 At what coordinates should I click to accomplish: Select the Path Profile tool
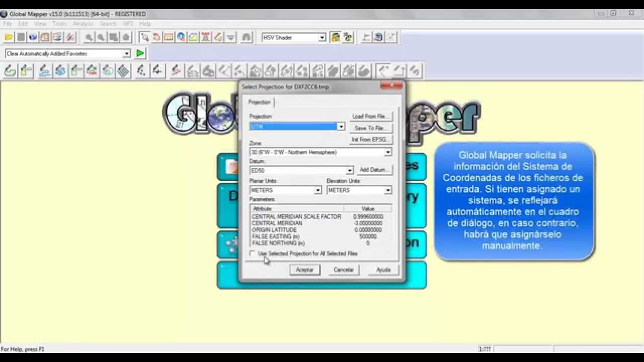click(193, 37)
